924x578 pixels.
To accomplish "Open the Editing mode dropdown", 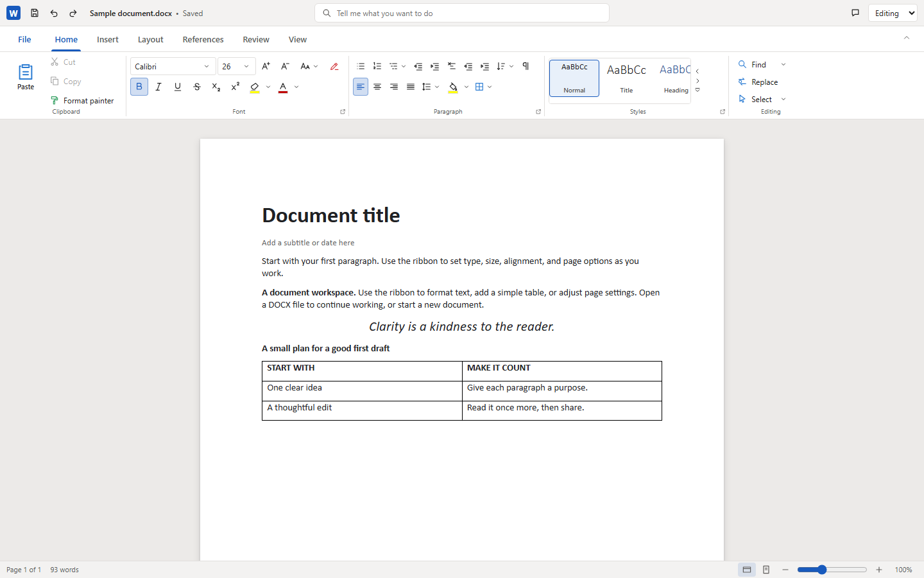I will pos(893,13).
